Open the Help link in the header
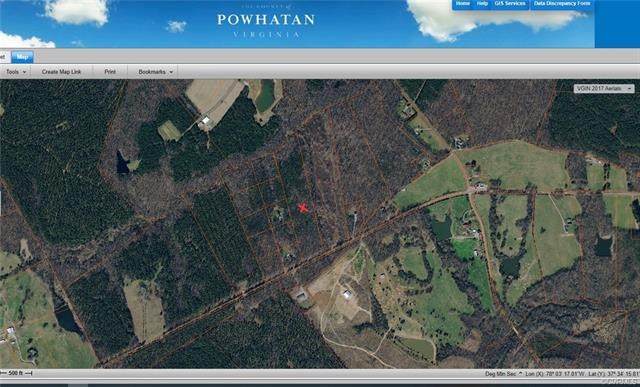The image size is (640, 387). click(482, 4)
